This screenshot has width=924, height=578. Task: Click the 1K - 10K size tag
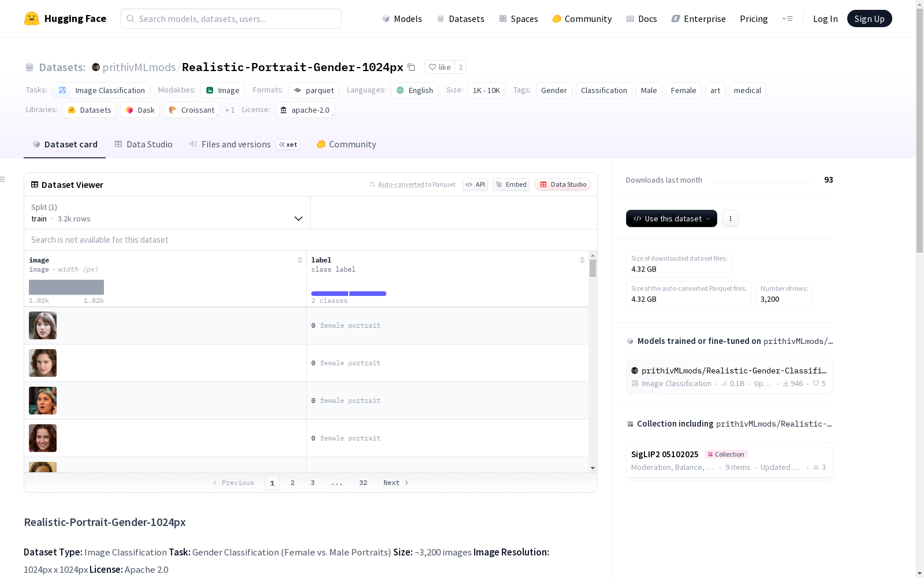(486, 90)
